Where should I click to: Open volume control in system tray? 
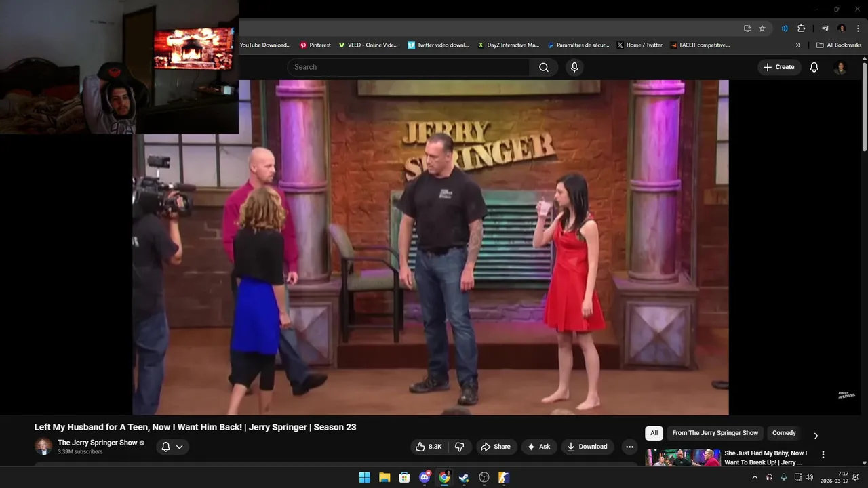pyautogui.click(x=809, y=477)
